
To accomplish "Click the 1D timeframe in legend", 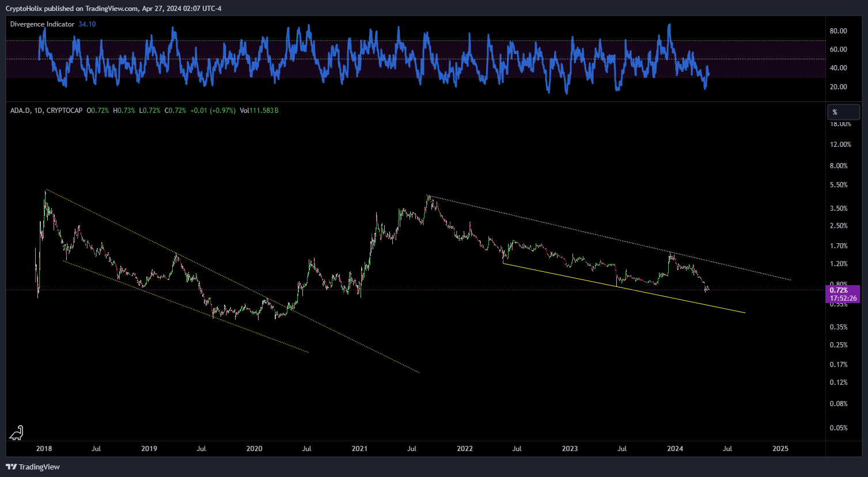I will (37, 110).
